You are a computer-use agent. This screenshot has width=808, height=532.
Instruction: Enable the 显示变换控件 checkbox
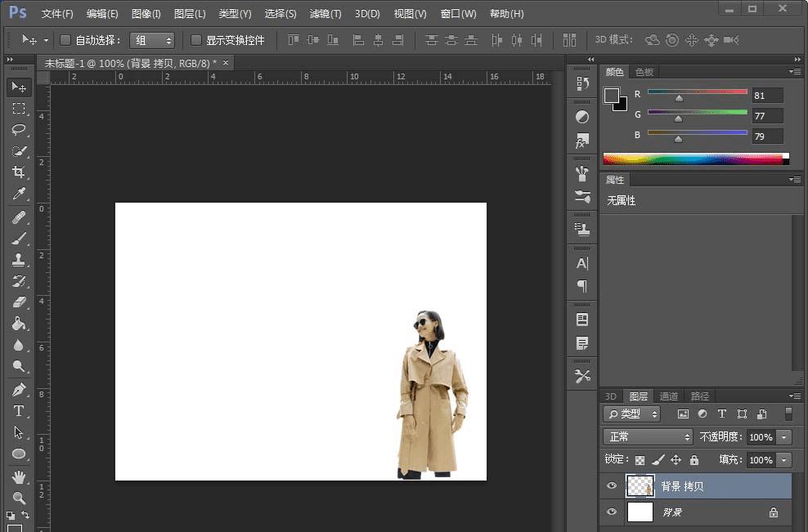coord(196,40)
